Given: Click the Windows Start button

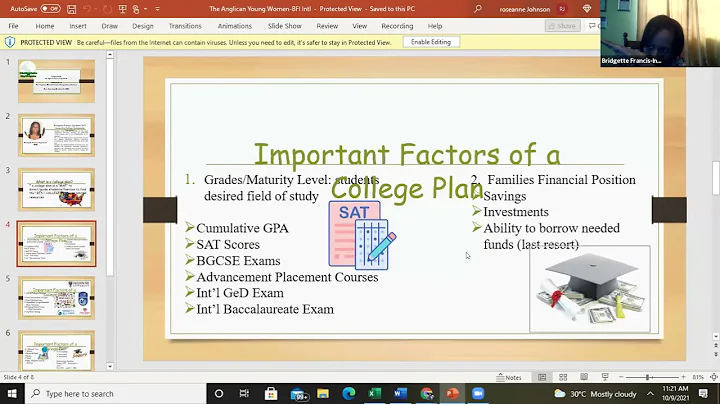Looking at the screenshot, I should (12, 393).
